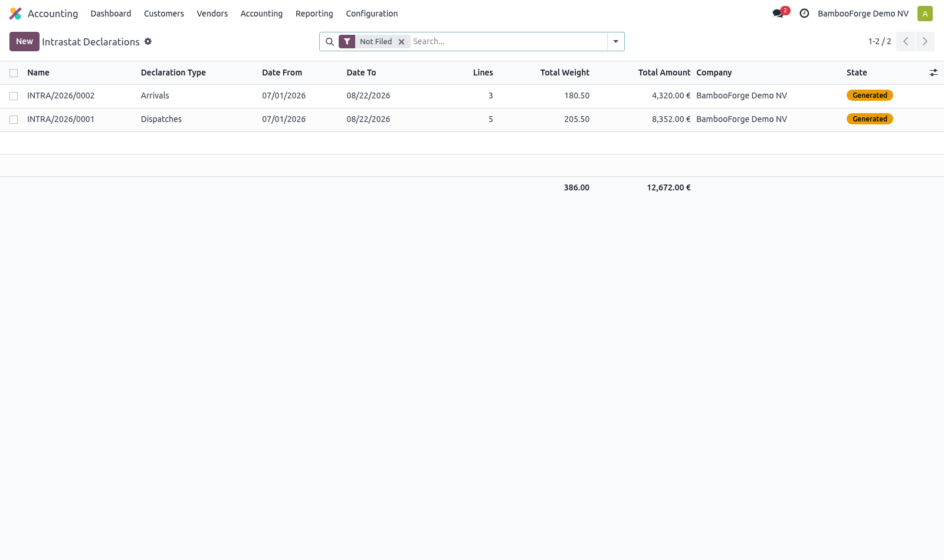Open record INTRA/2026/0002
The image size is (944, 560).
click(x=61, y=95)
